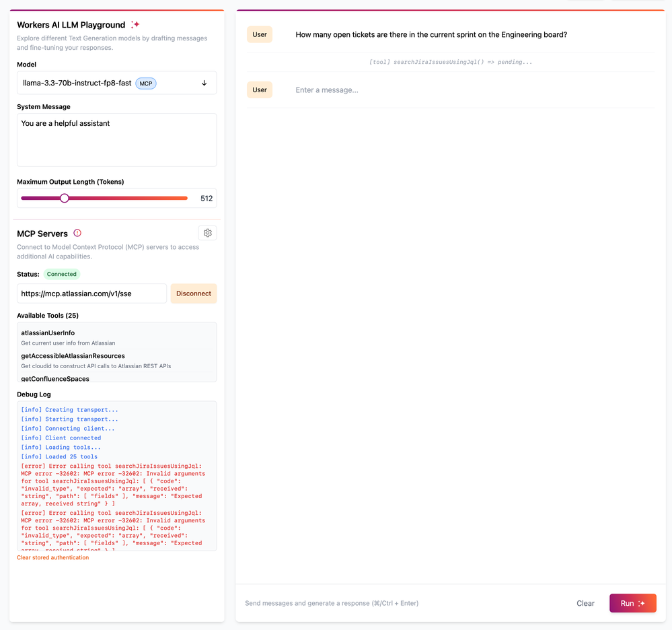Toggle the User role of the empty message
This screenshot has height=630, width=672.
click(259, 90)
